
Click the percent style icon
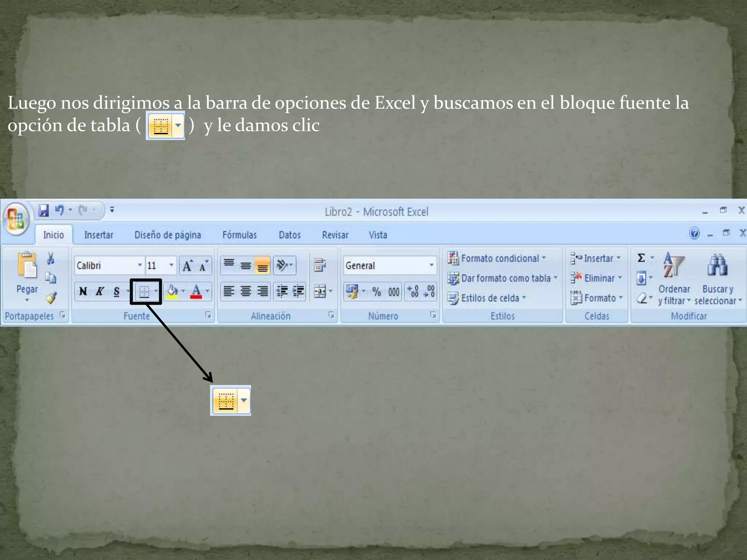[x=376, y=292]
